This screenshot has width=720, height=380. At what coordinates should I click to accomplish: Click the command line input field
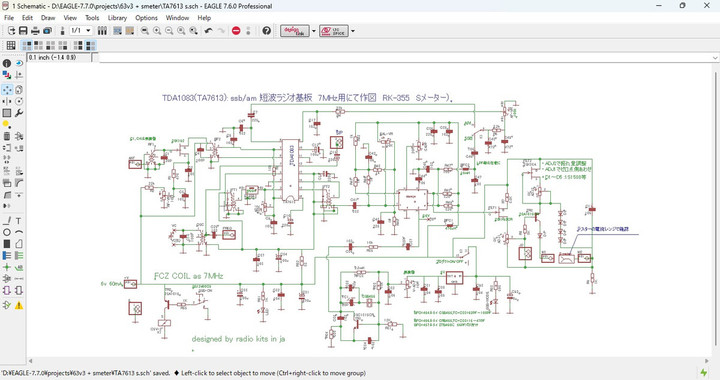(x=404, y=58)
